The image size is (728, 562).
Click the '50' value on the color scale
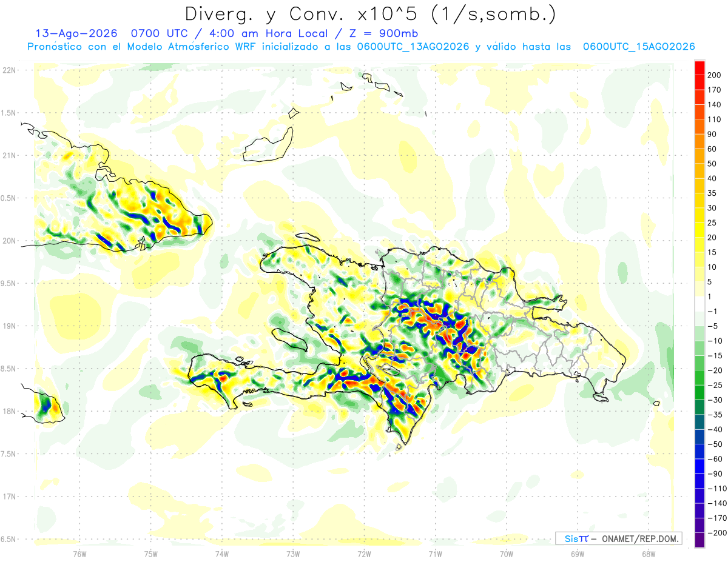tap(712, 164)
